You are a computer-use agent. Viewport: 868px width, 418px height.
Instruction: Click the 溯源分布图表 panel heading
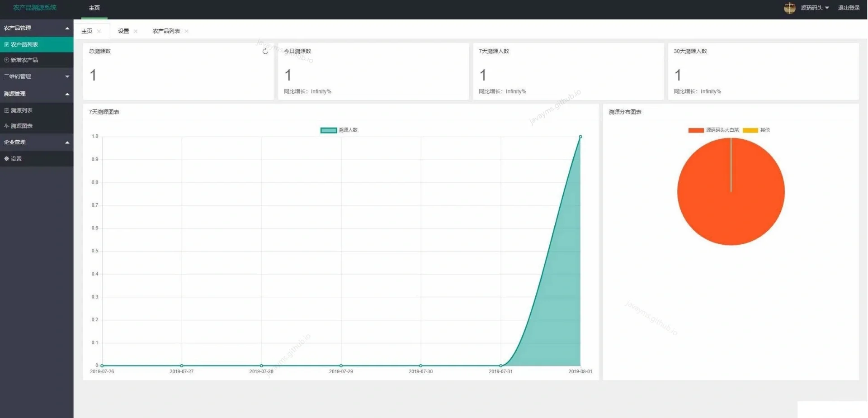pyautogui.click(x=625, y=112)
